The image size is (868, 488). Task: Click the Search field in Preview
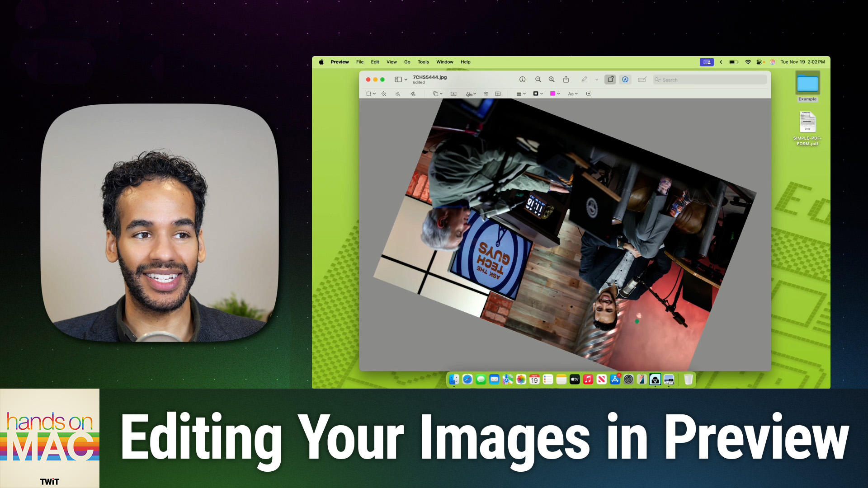(710, 80)
